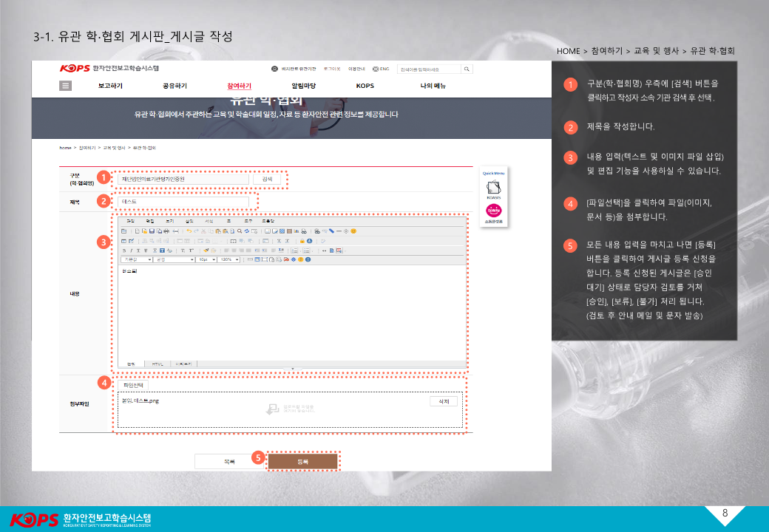
Task: Click the blue info icon in editor toolbar
Action: pyautogui.click(x=307, y=259)
